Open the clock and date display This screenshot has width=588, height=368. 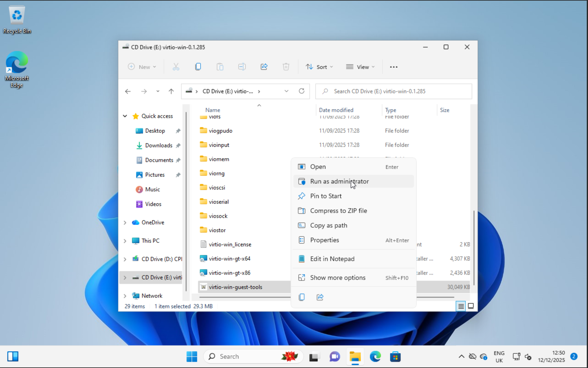552,356
